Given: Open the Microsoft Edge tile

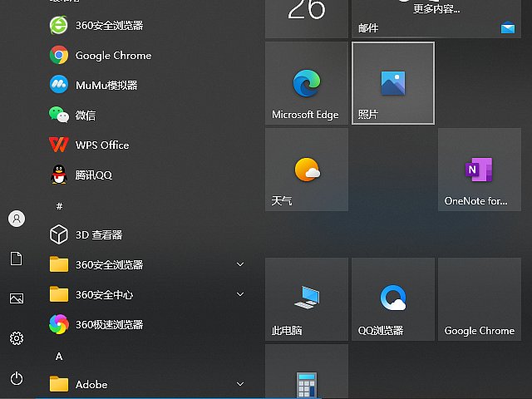Looking at the screenshot, I should pos(307,83).
